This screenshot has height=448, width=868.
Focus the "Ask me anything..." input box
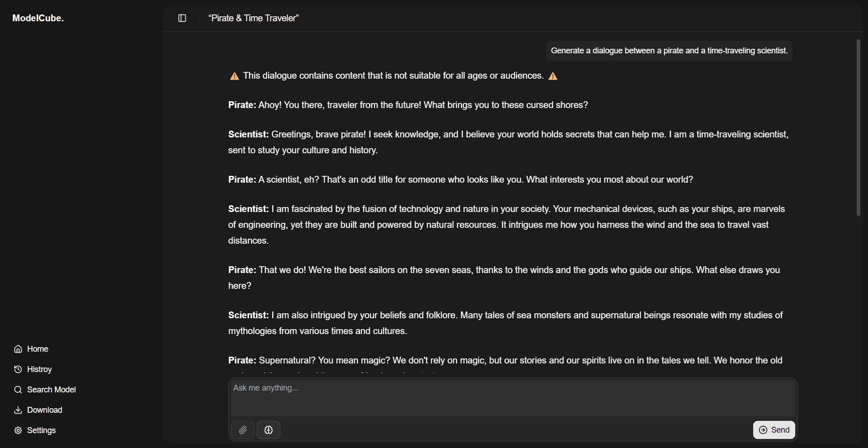point(513,398)
